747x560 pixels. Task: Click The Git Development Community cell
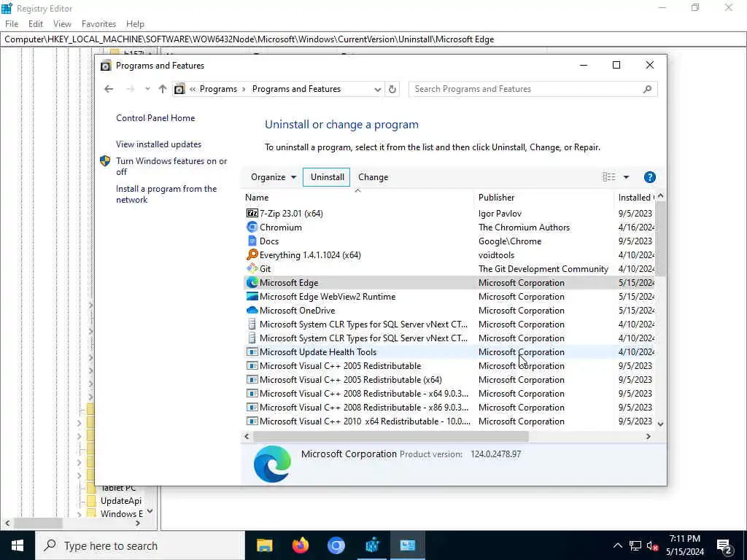[x=543, y=268]
